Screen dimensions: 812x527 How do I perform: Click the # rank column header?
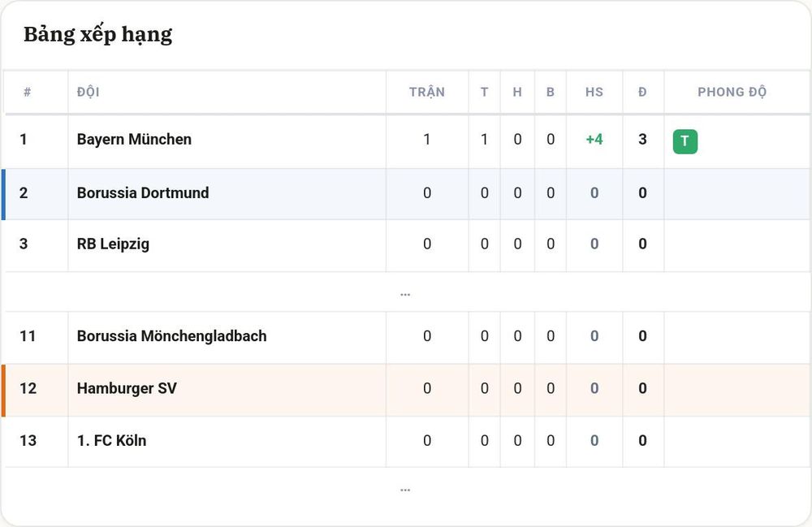[28, 92]
